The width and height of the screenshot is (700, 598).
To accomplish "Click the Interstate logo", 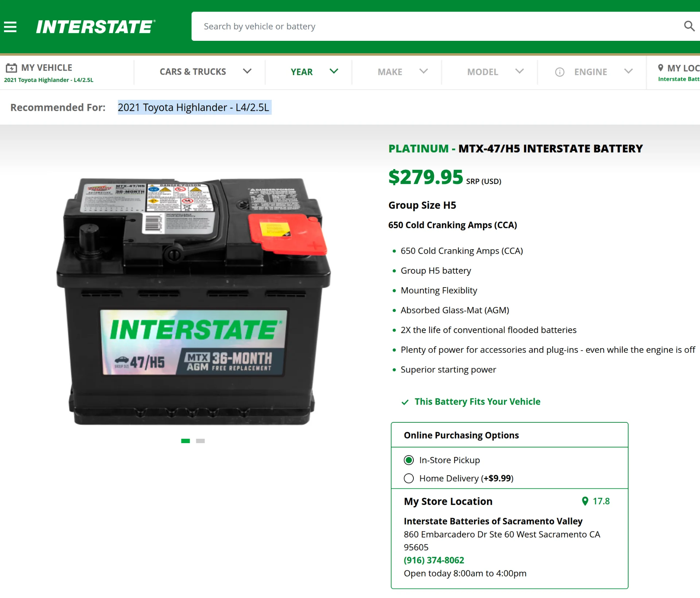I will pos(96,27).
